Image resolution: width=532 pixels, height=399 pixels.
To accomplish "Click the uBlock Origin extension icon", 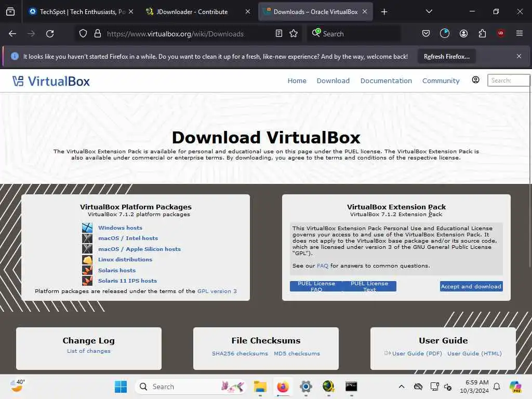I will pos(501,33).
